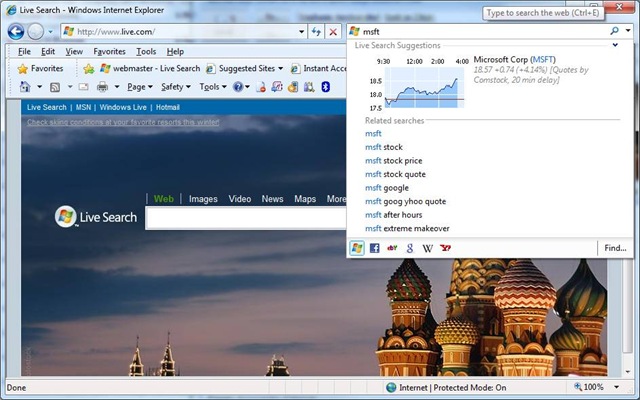
Task: Click the Live Search page query box
Action: (246, 218)
